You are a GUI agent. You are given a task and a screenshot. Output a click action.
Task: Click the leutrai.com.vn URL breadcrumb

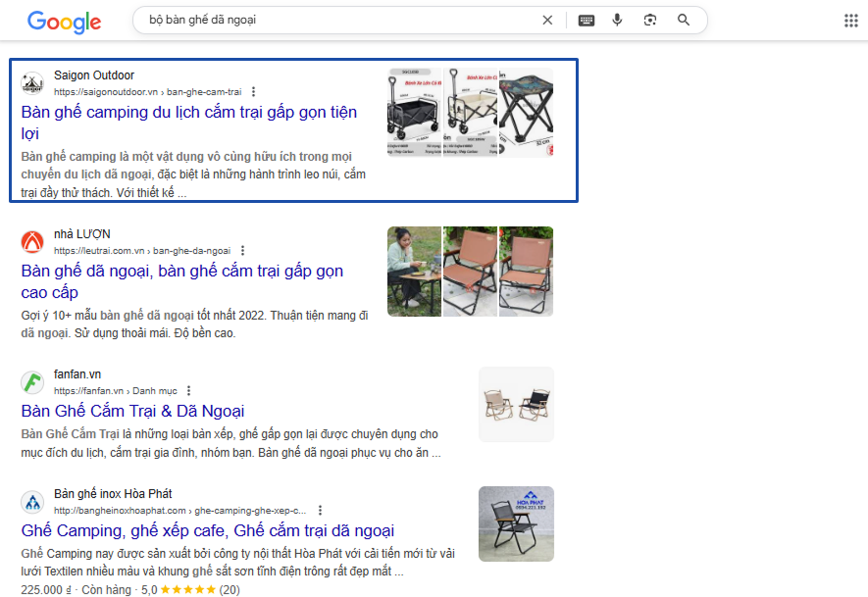pos(142,251)
